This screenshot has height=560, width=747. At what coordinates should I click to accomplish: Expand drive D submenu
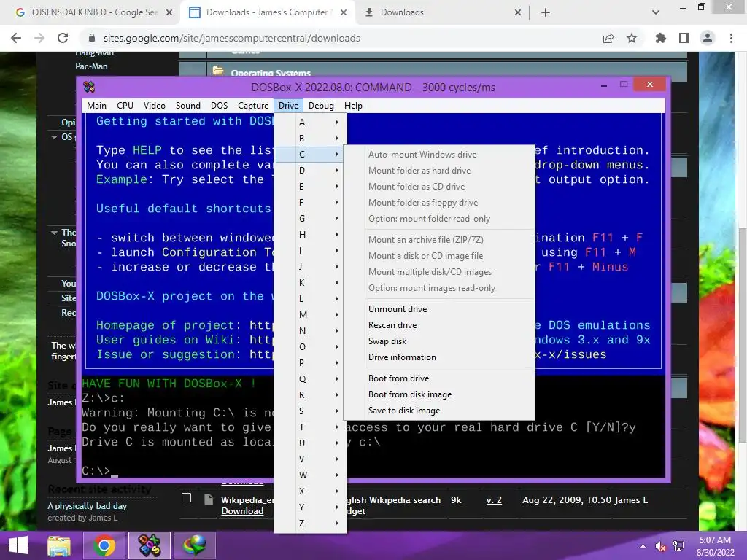coord(311,171)
